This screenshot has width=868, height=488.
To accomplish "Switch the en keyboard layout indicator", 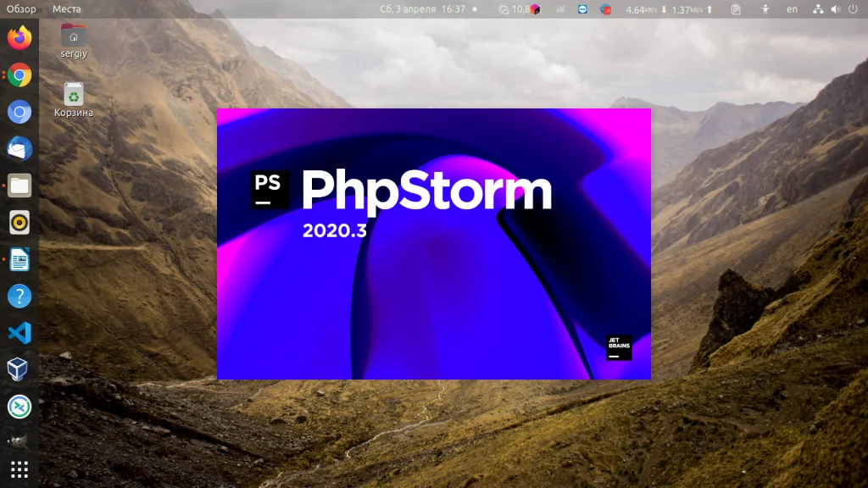I will click(x=793, y=9).
